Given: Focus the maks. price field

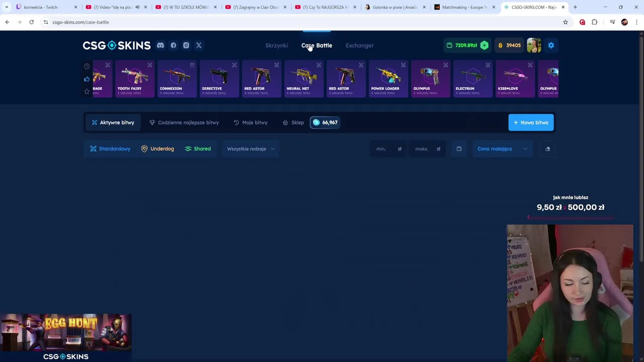Looking at the screenshot, I should coord(427,149).
